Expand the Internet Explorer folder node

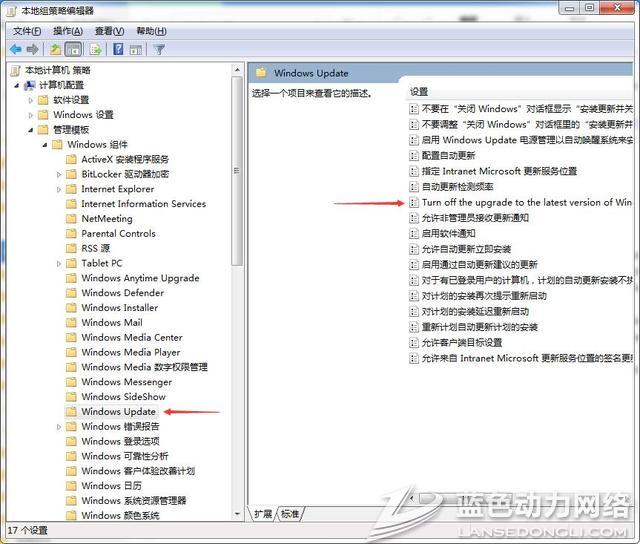tap(59, 189)
